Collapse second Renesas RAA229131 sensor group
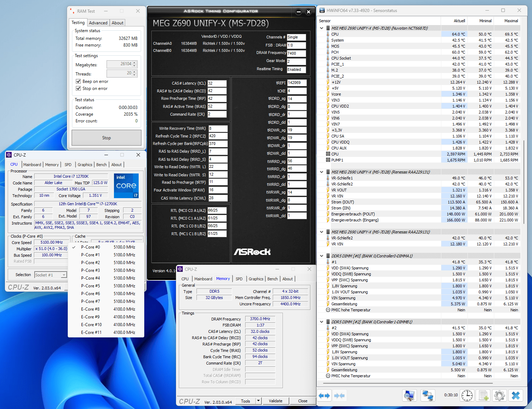This screenshot has width=532, height=409. [321, 232]
